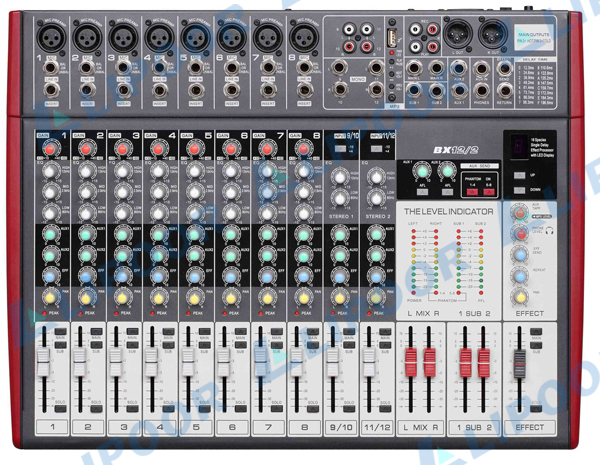Toggle the EFFECT strip MAIN button

point(536,331)
